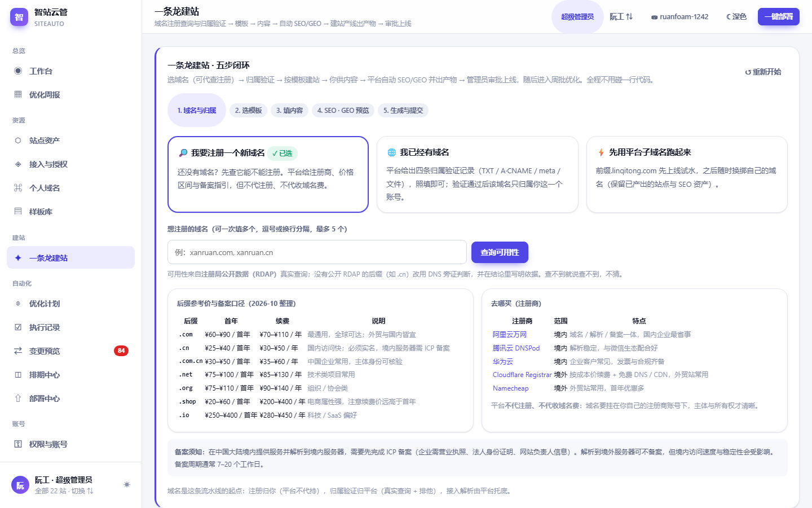The height and width of the screenshot is (508, 812).
Task: Open 接入与授权 via its icon
Action: tap(18, 164)
